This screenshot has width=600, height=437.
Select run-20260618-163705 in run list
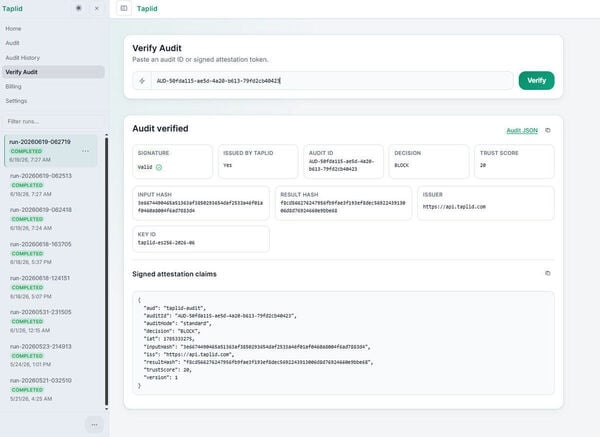[x=50, y=253]
